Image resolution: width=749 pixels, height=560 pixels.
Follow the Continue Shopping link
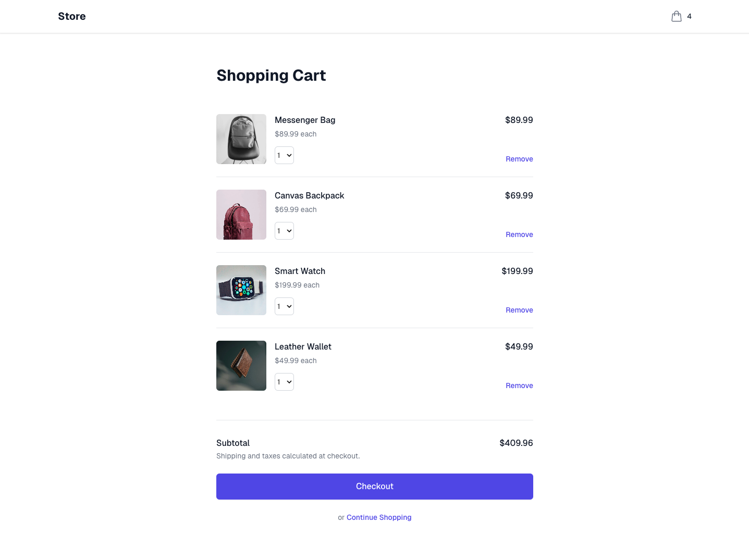[x=378, y=517]
